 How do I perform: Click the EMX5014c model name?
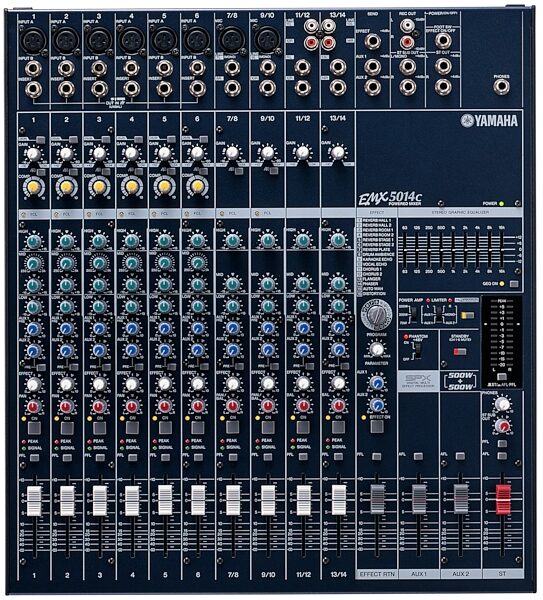click(390, 198)
